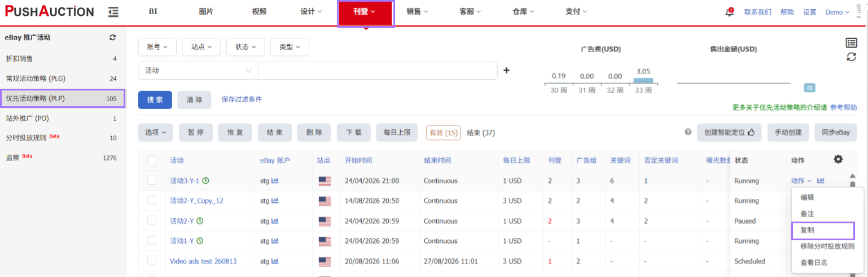The image size is (868, 277).
Task: Open the Video ads test 260813 campaign link
Action: 203,261
